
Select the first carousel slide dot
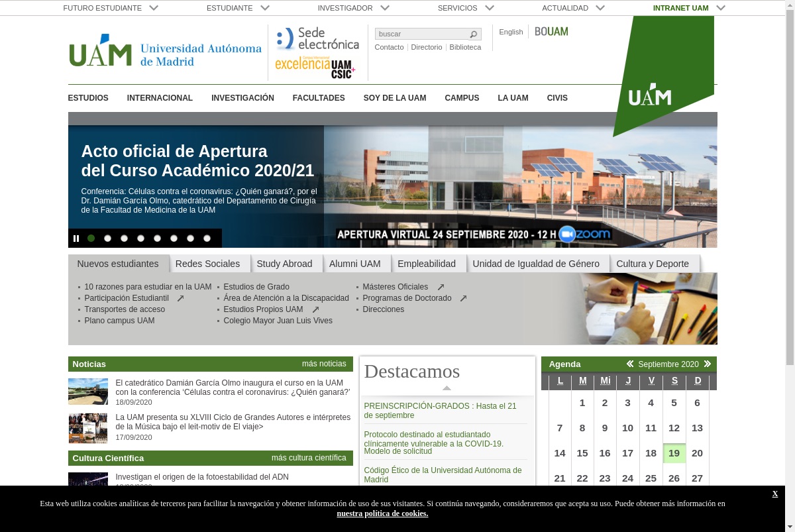pyautogui.click(x=91, y=239)
